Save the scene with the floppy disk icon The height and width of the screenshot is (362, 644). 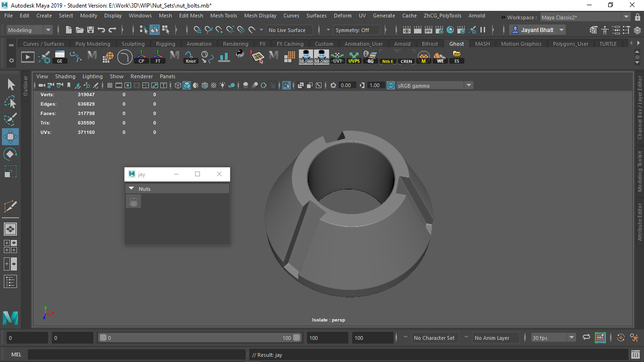coord(91,30)
